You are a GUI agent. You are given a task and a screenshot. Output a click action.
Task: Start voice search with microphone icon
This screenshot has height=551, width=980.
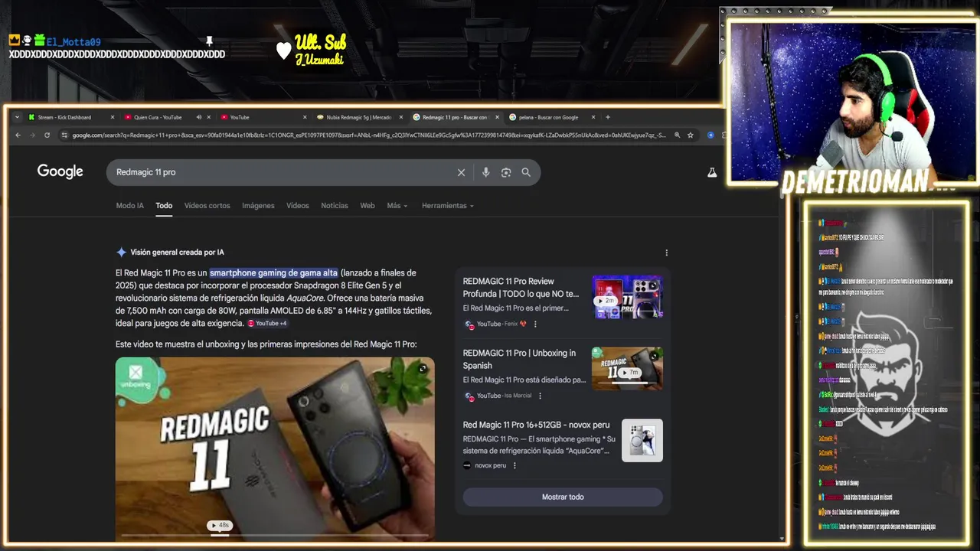click(485, 172)
